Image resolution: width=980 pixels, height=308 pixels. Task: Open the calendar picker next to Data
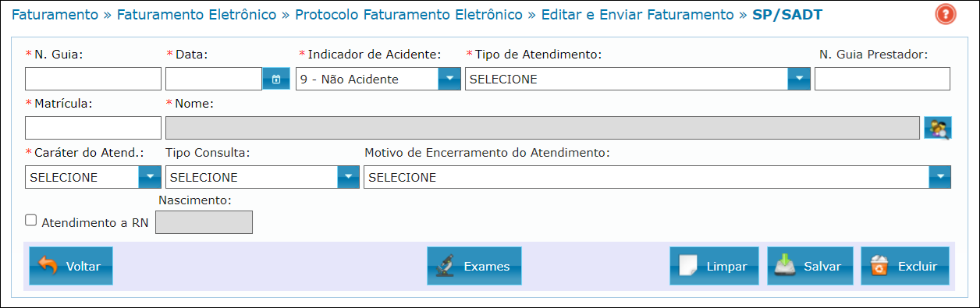(x=275, y=79)
